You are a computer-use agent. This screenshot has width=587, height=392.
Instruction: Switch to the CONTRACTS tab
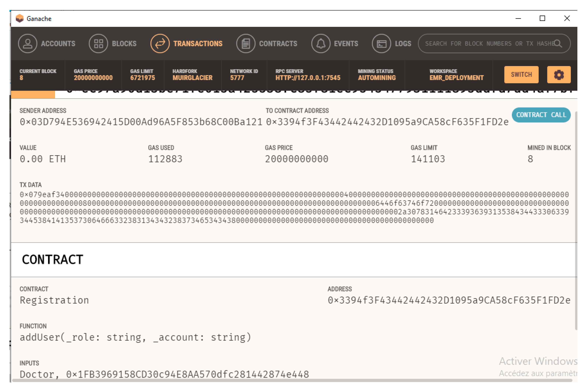click(x=278, y=43)
